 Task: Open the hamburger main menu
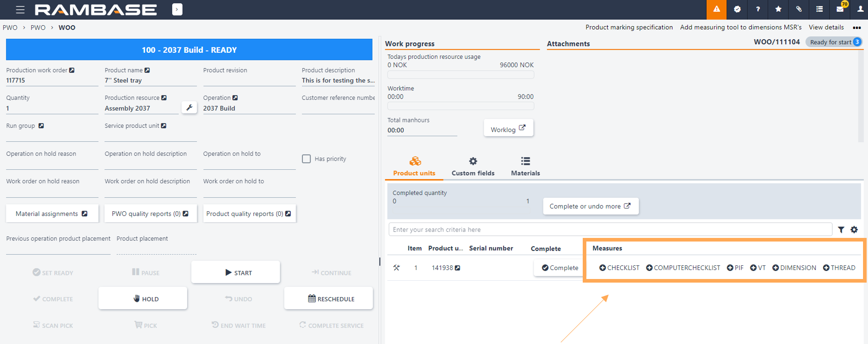pos(20,9)
